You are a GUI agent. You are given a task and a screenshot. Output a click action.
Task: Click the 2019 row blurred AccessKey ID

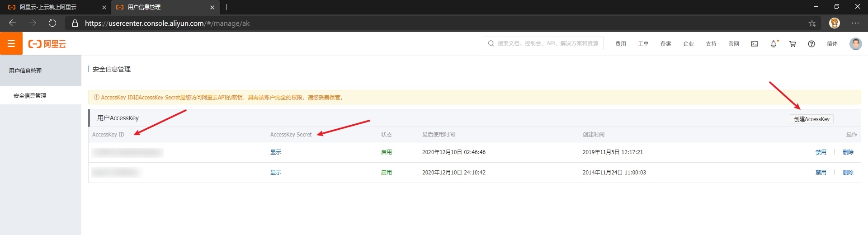127,152
